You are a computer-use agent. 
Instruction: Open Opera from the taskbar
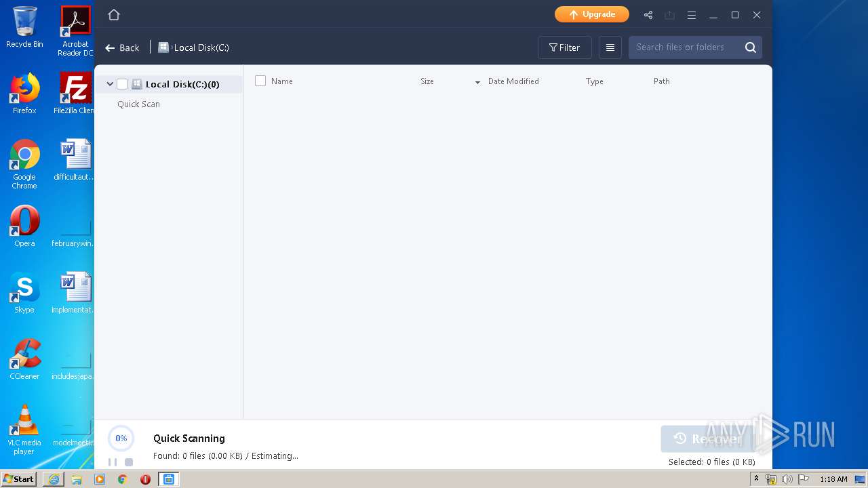pyautogui.click(x=145, y=479)
